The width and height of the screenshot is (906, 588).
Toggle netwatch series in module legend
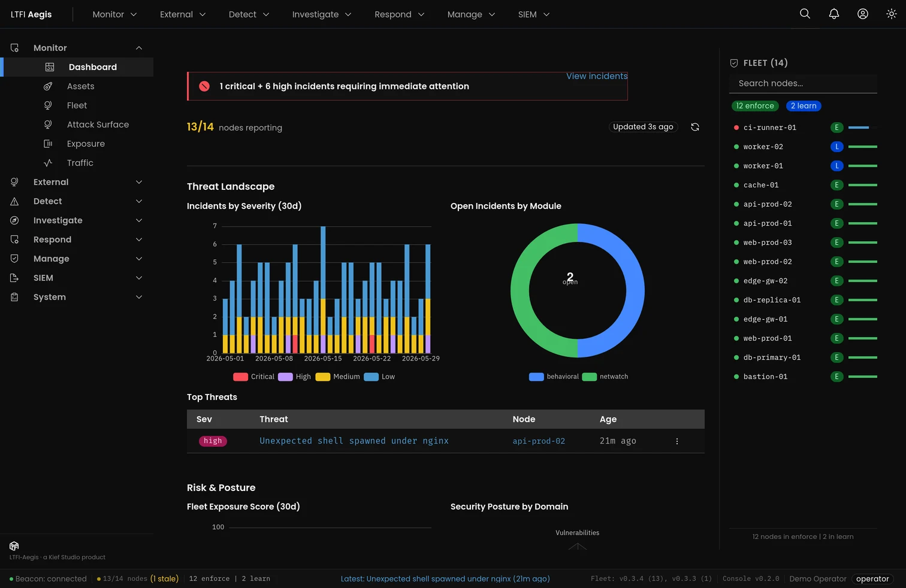pos(605,377)
